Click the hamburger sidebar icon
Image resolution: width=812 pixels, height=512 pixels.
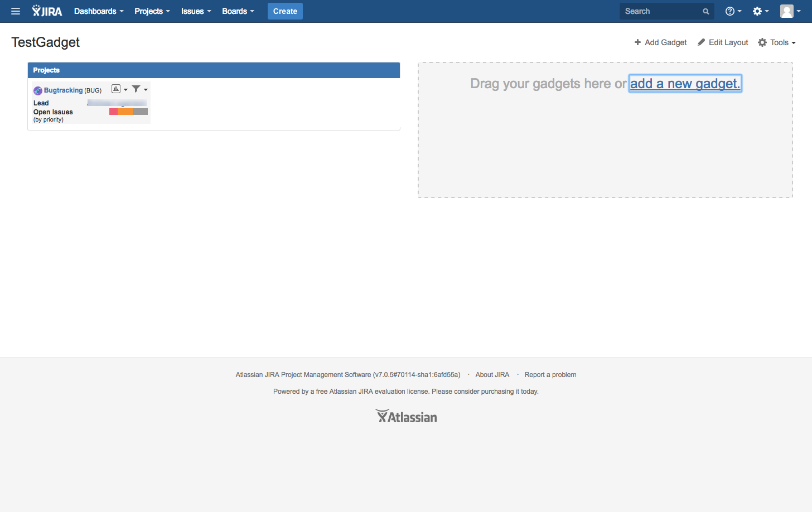click(15, 11)
